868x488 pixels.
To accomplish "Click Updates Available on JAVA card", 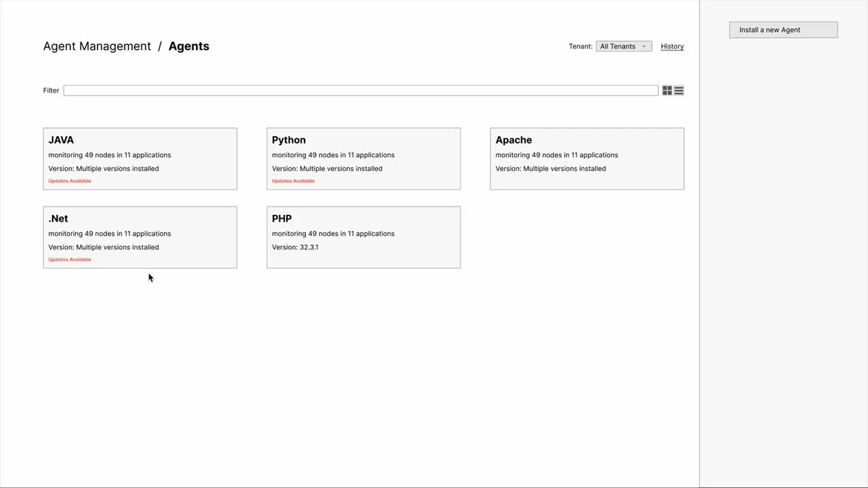I will click(x=70, y=181).
